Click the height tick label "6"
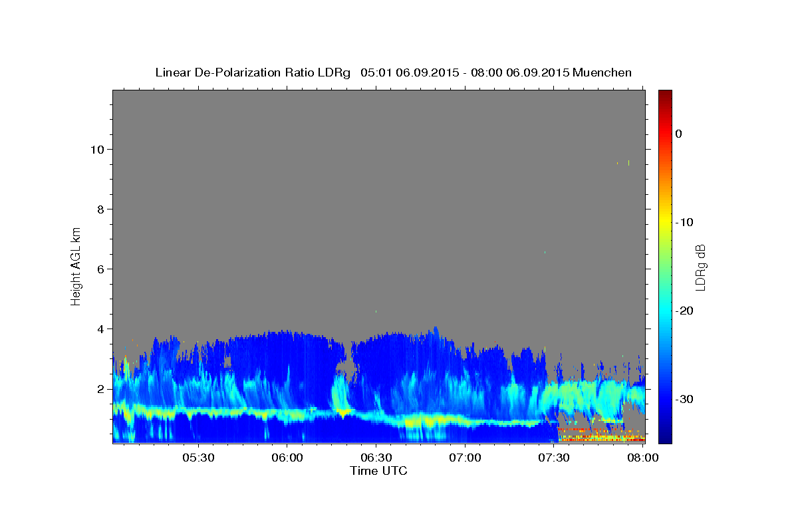Viewport: 798px width, 532px height. pos(102,269)
